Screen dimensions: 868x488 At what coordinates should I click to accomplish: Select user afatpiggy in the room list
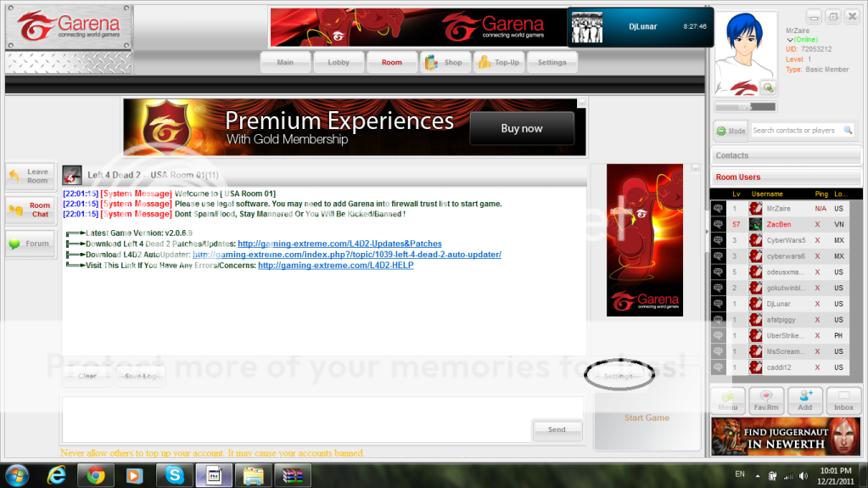coord(781,320)
